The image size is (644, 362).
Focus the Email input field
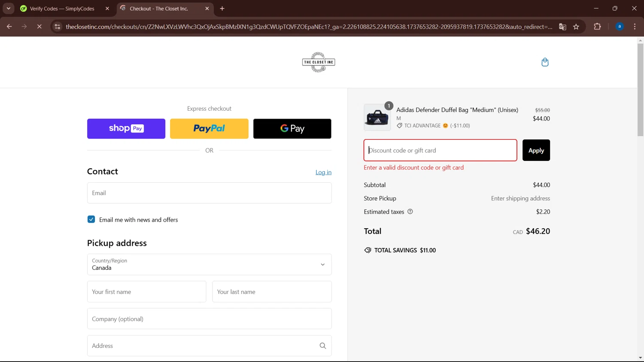coord(209,193)
